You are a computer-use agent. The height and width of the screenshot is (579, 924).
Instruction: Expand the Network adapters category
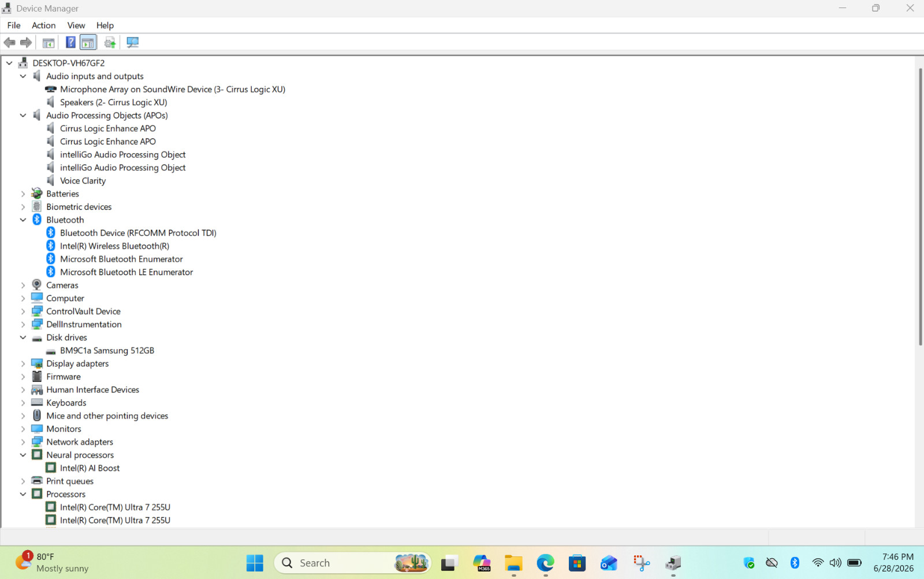(23, 442)
